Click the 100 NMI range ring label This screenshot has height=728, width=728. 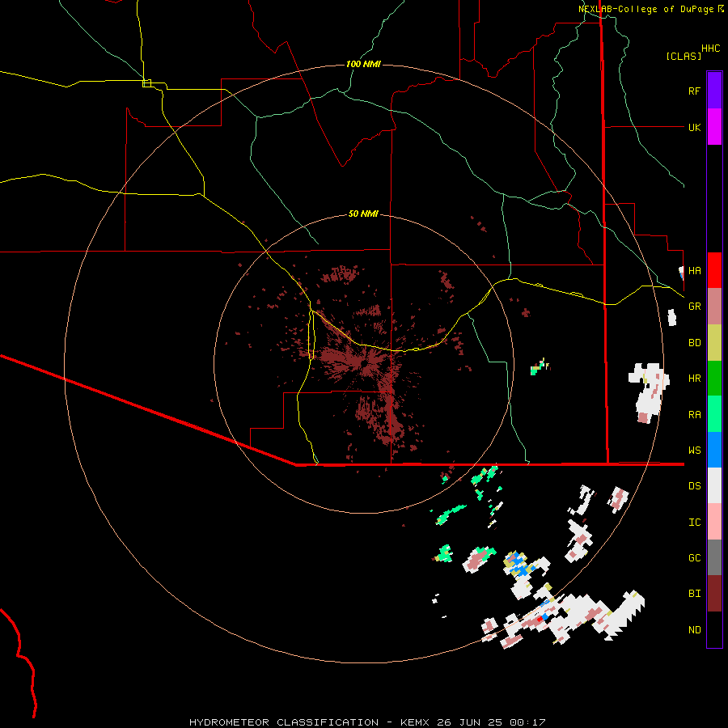pyautogui.click(x=363, y=64)
